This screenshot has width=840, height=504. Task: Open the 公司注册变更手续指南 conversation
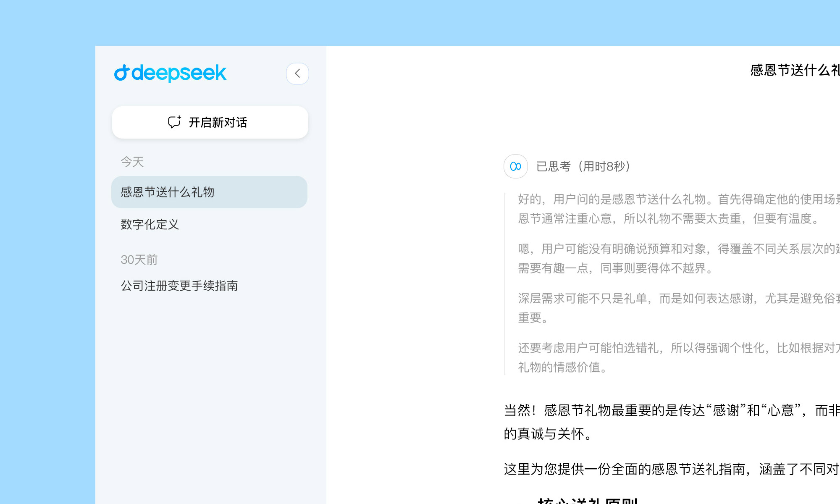pyautogui.click(x=179, y=286)
